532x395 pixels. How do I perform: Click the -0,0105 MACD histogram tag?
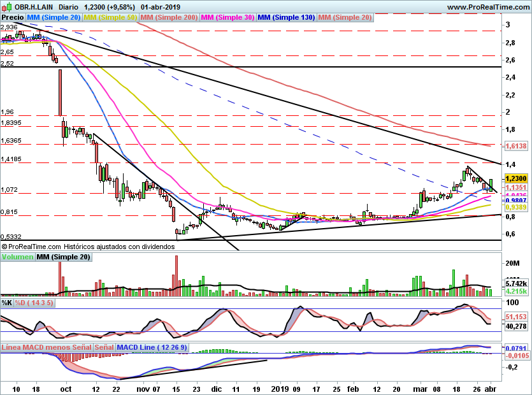pos(517,355)
